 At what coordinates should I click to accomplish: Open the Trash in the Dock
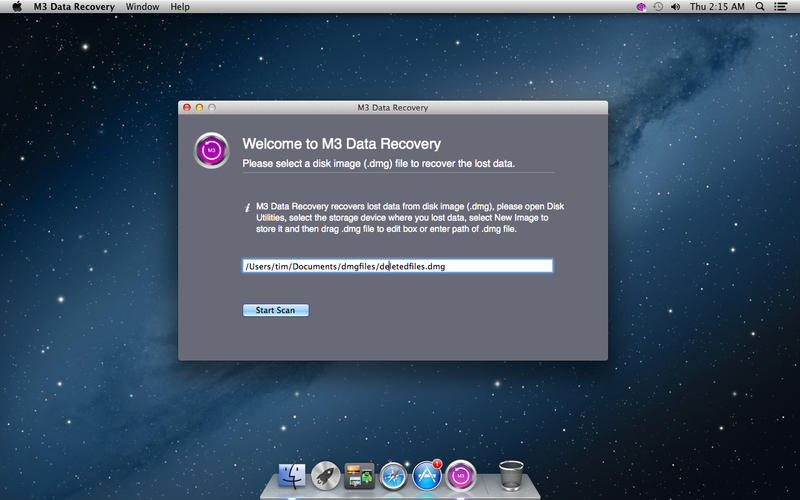pyautogui.click(x=511, y=476)
